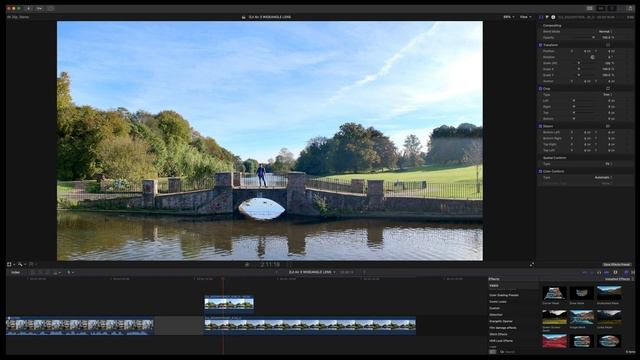The height and width of the screenshot is (360, 640).
Task: Select the Comic Looks effects category
Action: click(498, 302)
